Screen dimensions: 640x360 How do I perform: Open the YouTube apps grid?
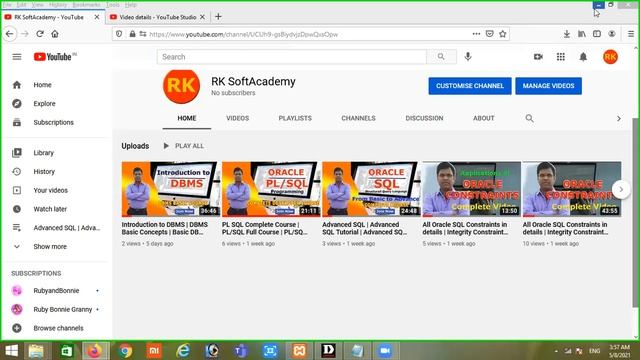pos(561,57)
